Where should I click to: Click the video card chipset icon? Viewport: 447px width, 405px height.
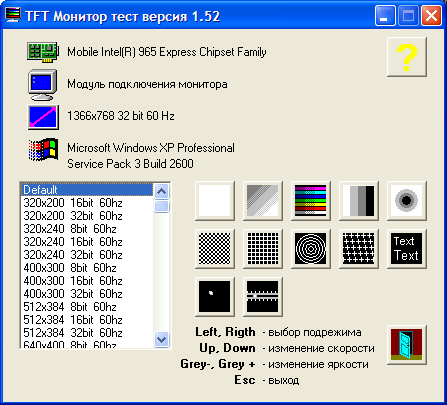pos(43,52)
